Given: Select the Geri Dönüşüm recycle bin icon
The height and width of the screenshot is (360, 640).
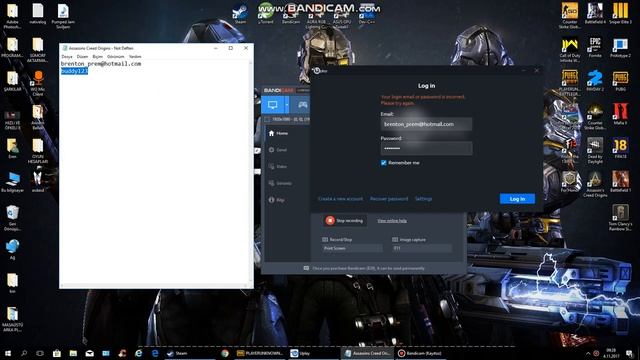Looking at the screenshot, I should [12, 218].
